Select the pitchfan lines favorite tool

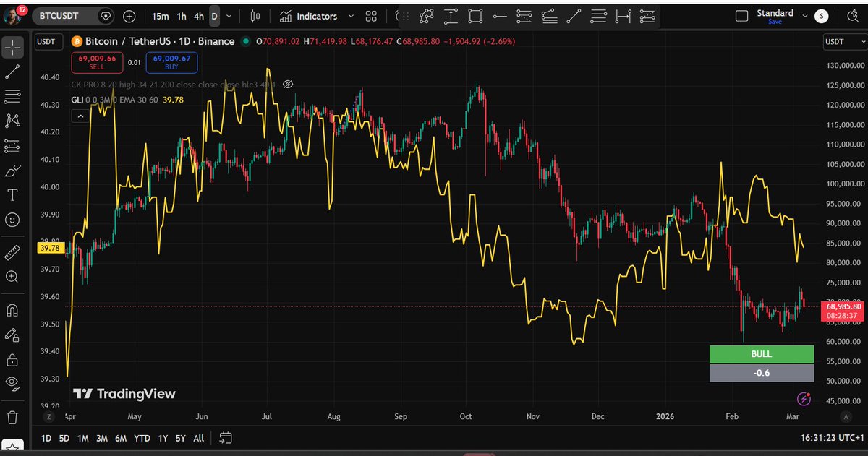pyautogui.click(x=549, y=15)
